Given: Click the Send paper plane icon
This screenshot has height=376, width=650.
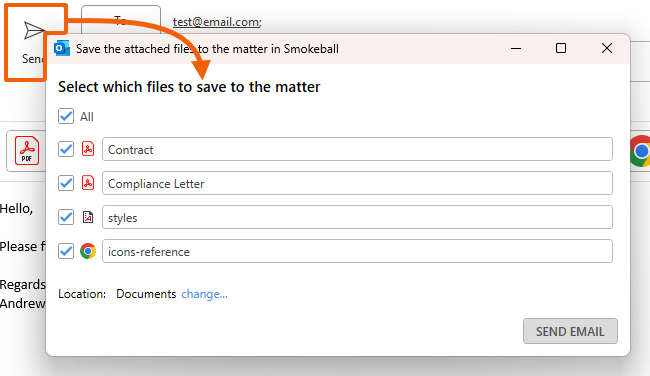Looking at the screenshot, I should pyautogui.click(x=34, y=31).
